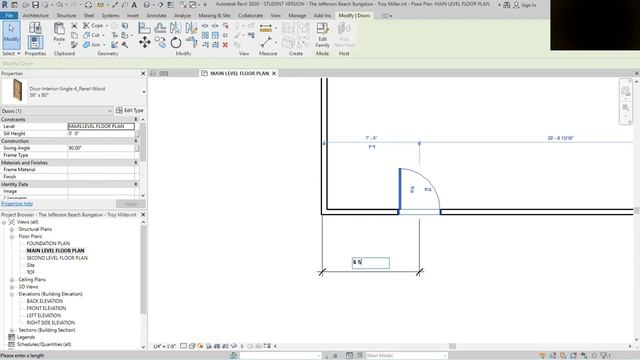Switch to the Architecture ribbon tab
This screenshot has height=360, width=640.
click(x=36, y=16)
